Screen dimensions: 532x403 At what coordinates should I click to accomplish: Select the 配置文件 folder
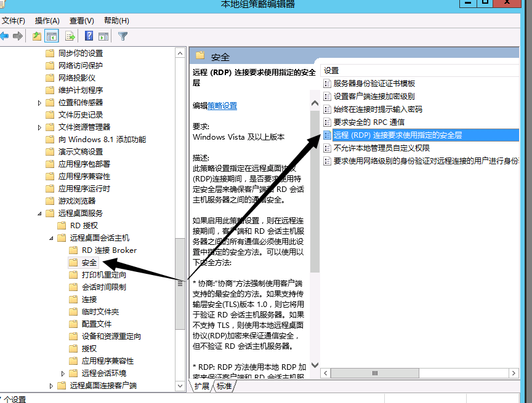coord(91,324)
